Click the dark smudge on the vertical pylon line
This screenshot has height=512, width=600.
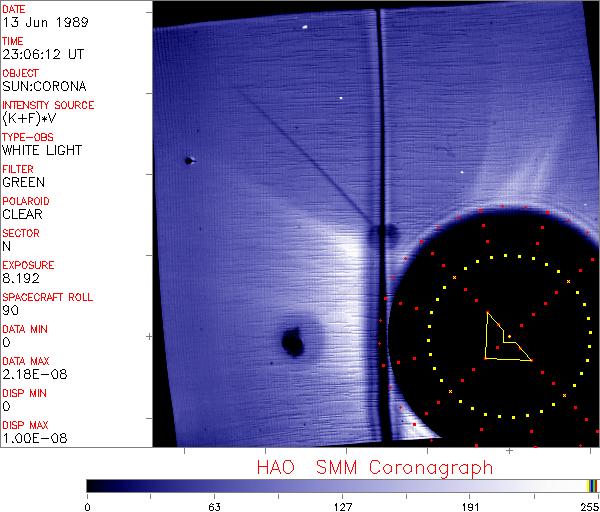click(x=381, y=236)
